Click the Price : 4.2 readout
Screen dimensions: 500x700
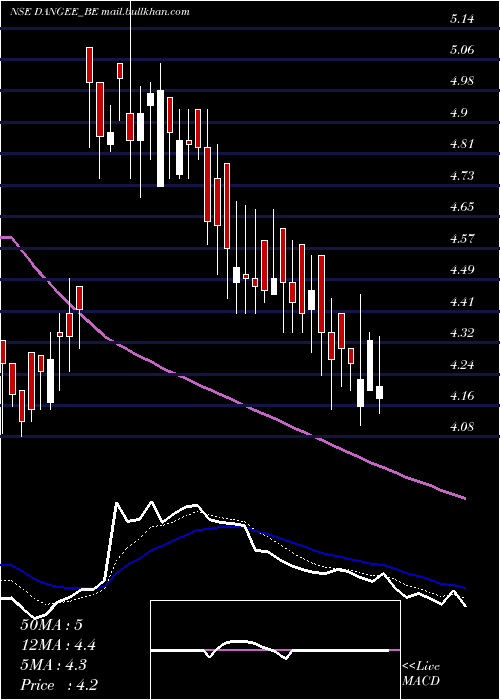click(58, 685)
